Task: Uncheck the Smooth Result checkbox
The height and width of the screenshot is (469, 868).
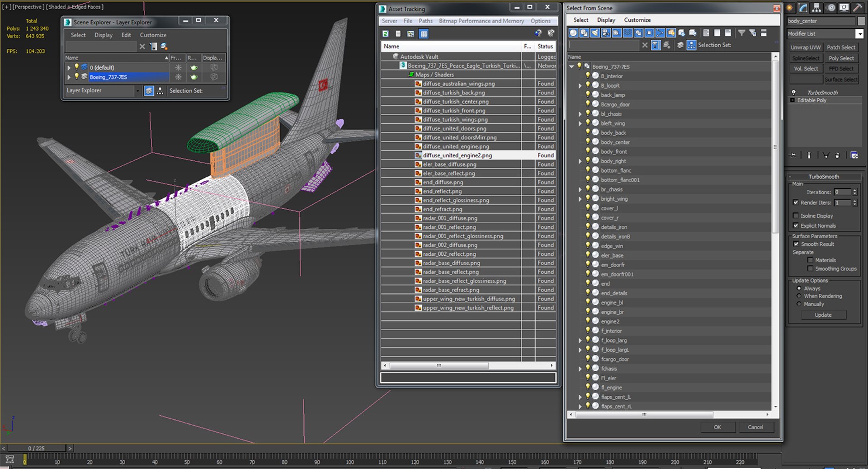Action: (x=796, y=244)
